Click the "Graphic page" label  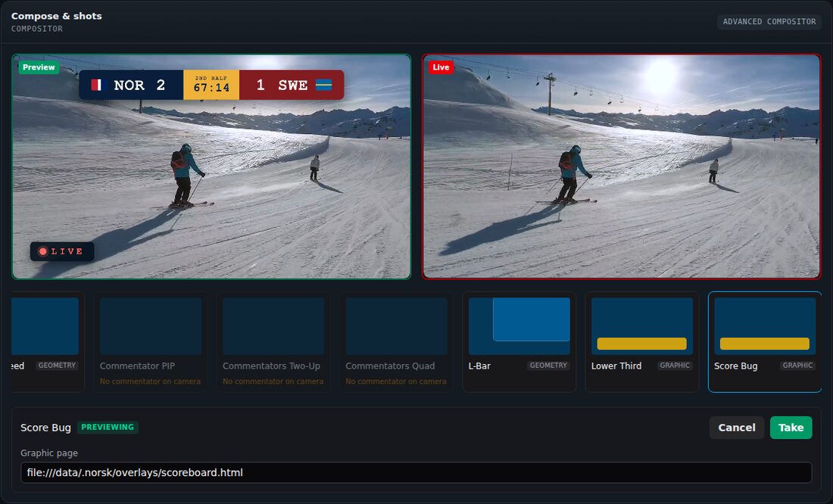(x=49, y=453)
